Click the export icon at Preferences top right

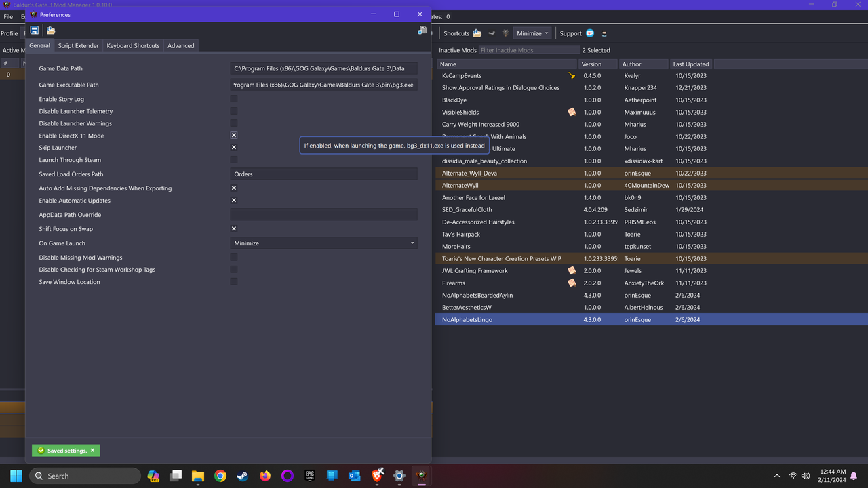click(x=421, y=30)
